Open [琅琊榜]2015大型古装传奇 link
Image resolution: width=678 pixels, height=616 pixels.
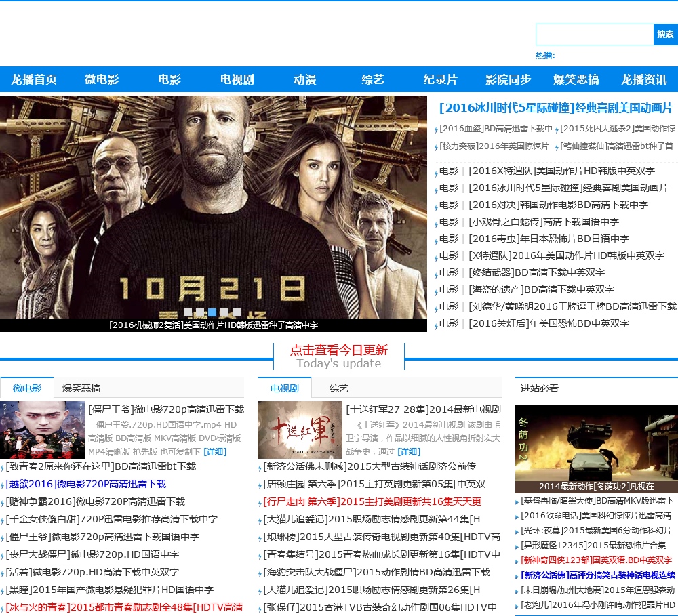click(x=381, y=537)
